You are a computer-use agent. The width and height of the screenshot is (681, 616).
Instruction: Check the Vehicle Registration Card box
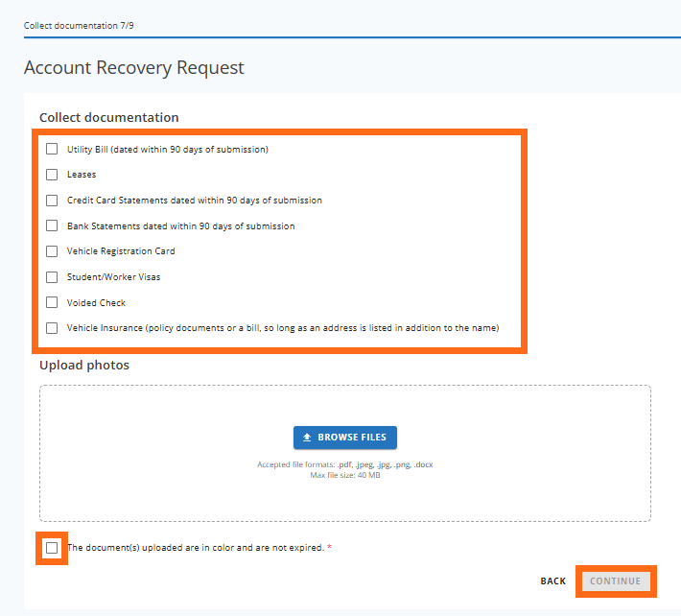pyautogui.click(x=52, y=251)
